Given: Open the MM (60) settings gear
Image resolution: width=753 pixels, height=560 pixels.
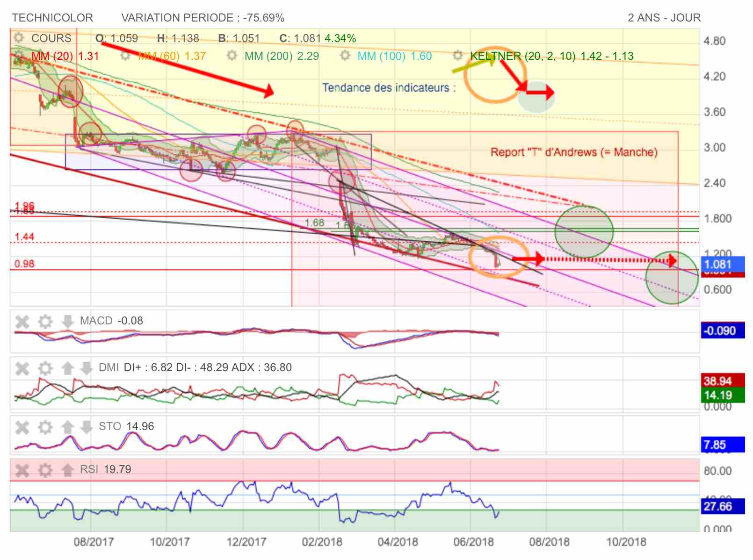Looking at the screenshot, I should pyautogui.click(x=125, y=56).
